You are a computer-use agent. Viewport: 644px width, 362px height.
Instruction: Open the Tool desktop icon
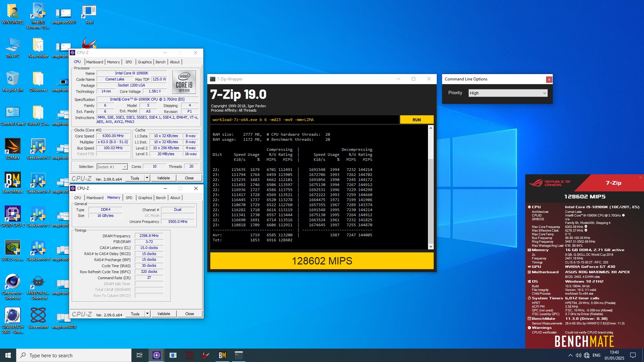[x=89, y=14]
